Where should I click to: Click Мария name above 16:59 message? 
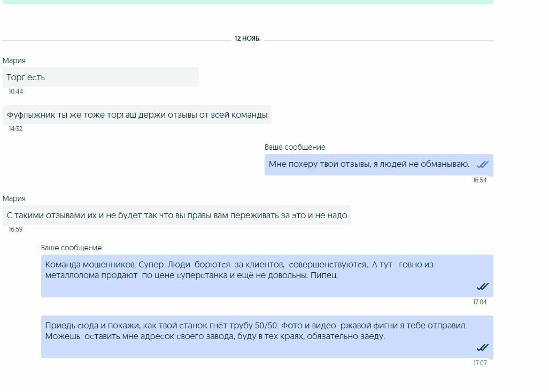pos(14,198)
